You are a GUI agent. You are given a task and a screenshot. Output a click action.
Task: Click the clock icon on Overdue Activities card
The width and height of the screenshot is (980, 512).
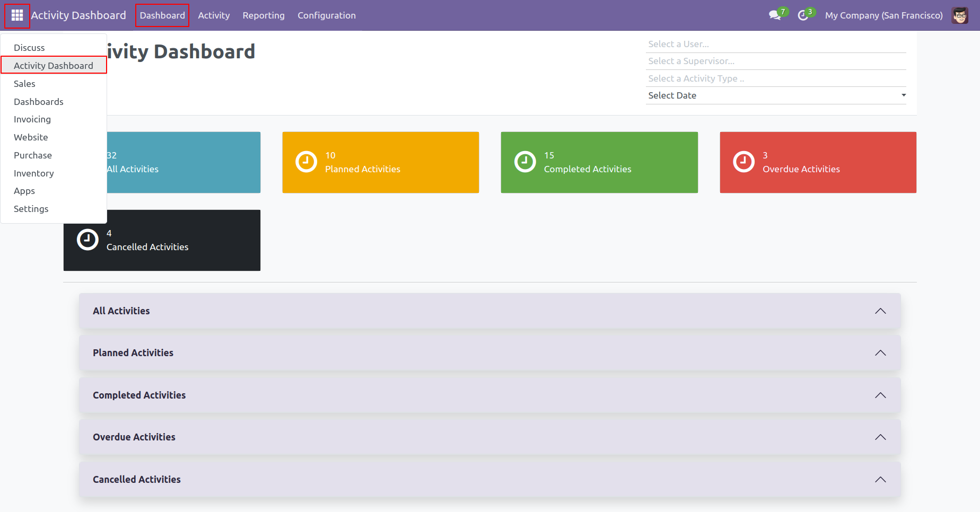pyautogui.click(x=743, y=162)
